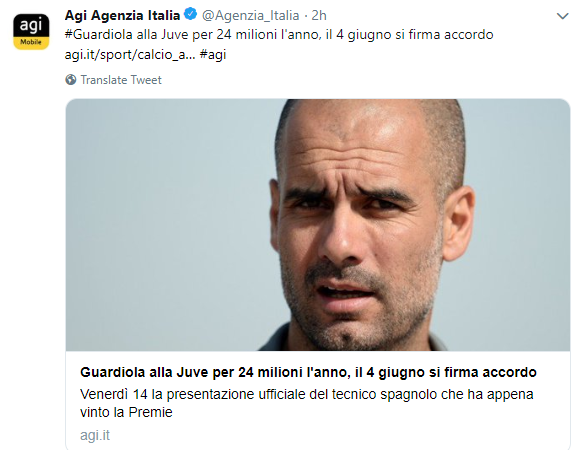The height and width of the screenshot is (450, 576).
Task: Open the tweet options chevron menu
Action: coord(562,16)
